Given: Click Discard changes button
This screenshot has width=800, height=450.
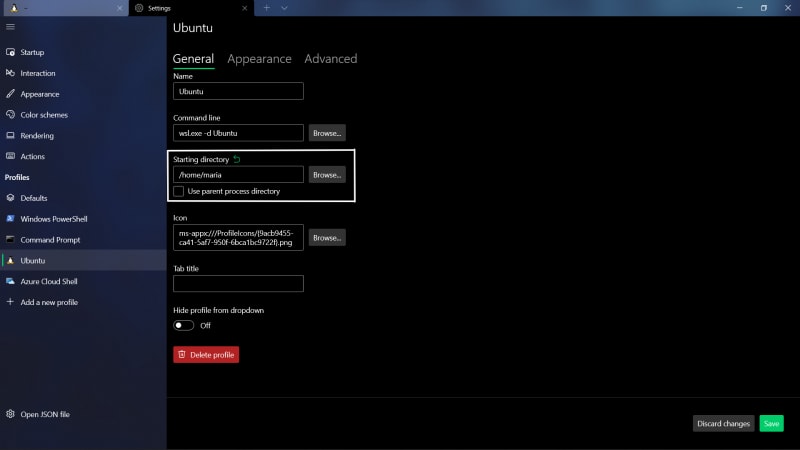Looking at the screenshot, I should (723, 423).
